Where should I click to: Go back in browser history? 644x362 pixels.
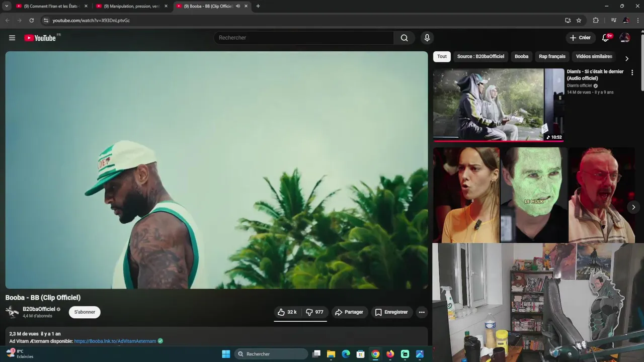coord(7,21)
